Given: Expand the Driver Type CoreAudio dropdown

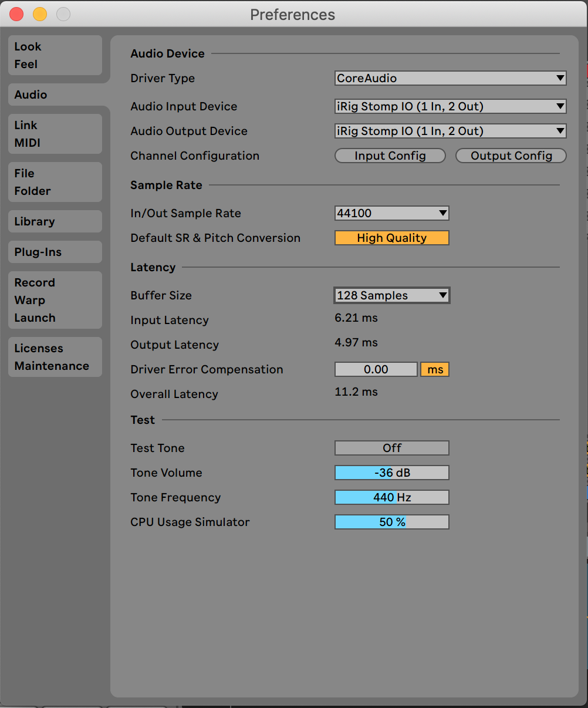Looking at the screenshot, I should [450, 78].
